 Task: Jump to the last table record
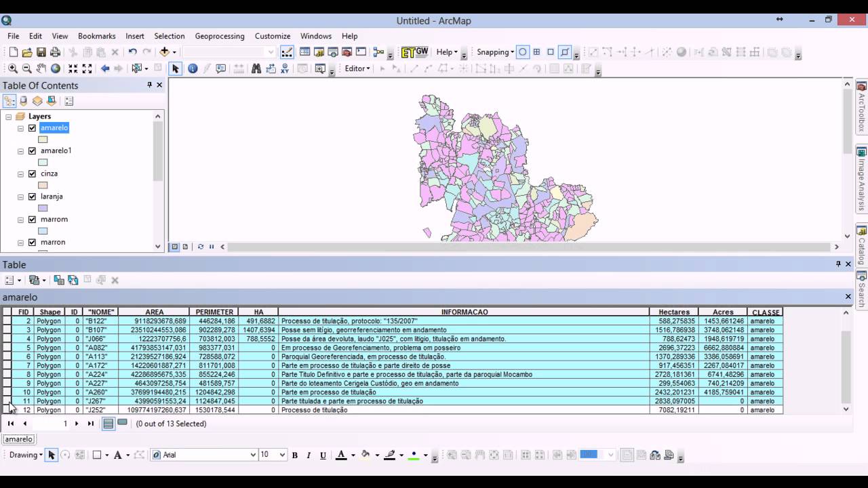pos(91,424)
